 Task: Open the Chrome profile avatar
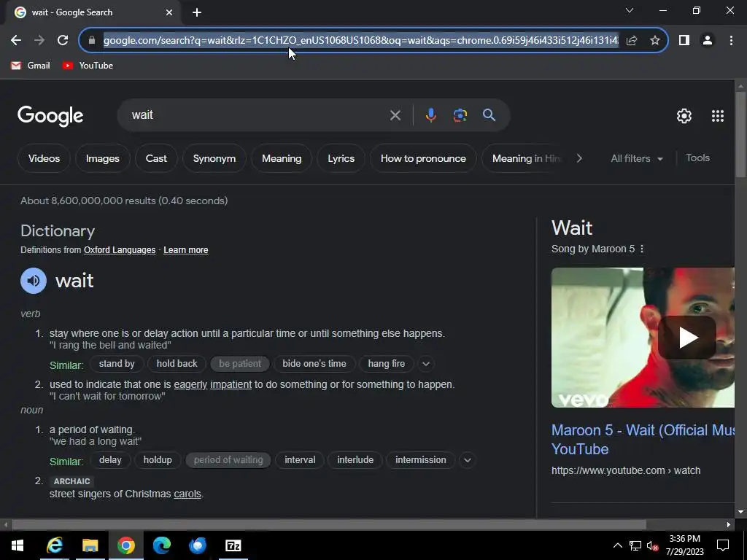(708, 41)
